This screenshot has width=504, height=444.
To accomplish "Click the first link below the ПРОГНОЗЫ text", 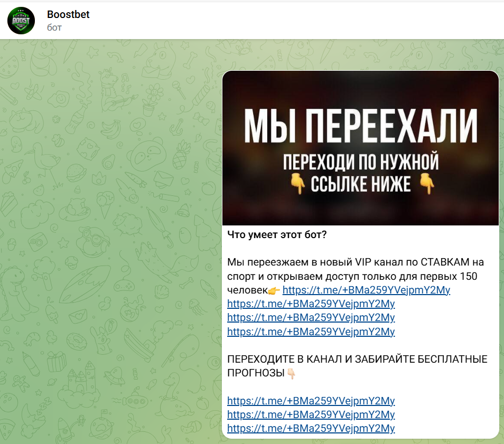I will 311,401.
